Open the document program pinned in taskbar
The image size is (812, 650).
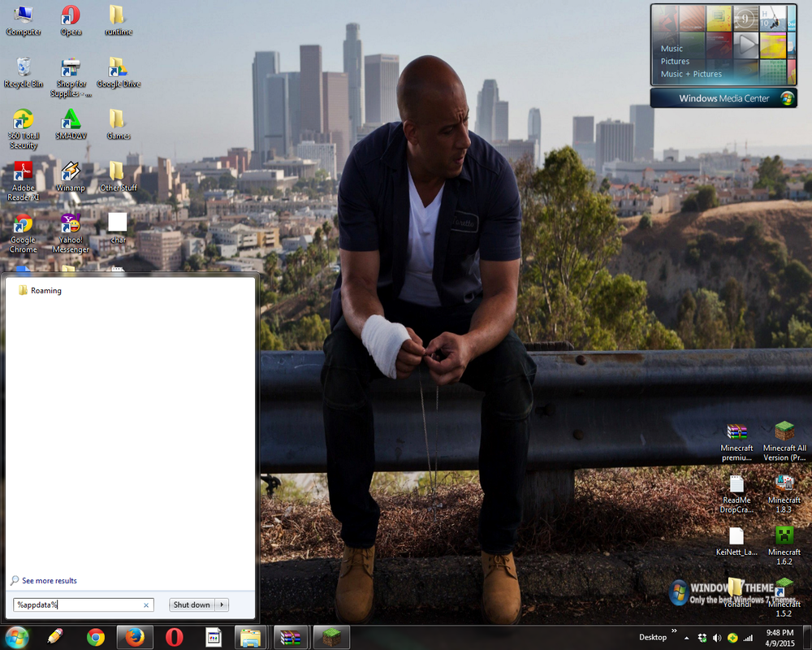(214, 637)
